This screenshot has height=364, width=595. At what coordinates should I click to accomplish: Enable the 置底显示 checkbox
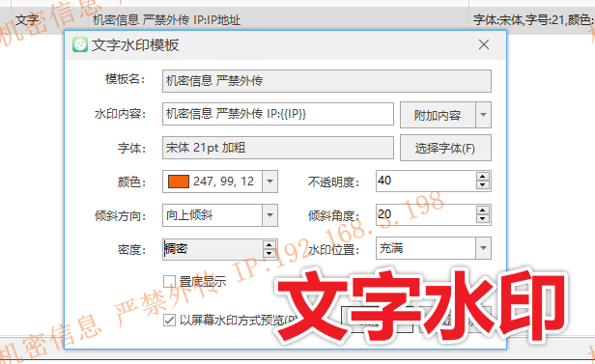point(169,282)
